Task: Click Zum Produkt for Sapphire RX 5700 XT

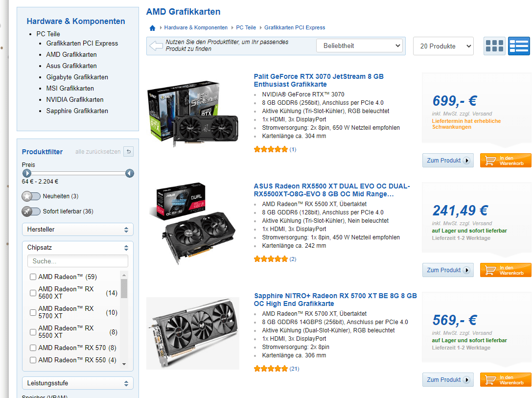Action: click(x=448, y=380)
